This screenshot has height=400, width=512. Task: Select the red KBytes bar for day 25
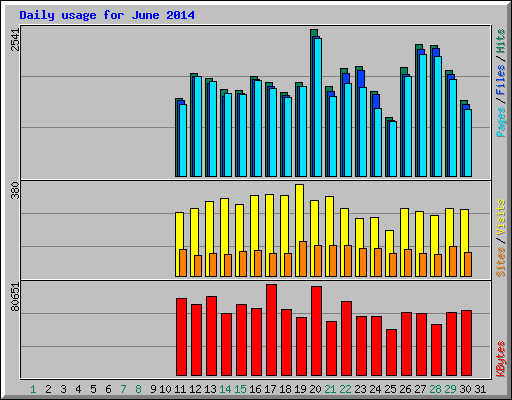pyautogui.click(x=391, y=353)
